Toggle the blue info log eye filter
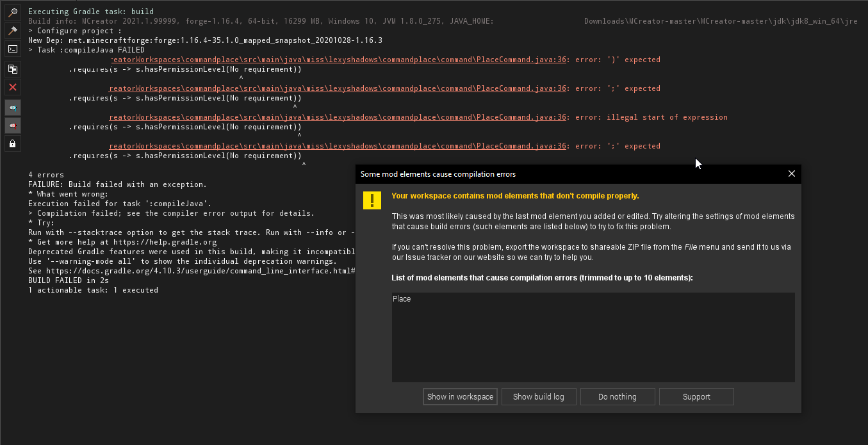Screen dimensions: 868x445 (x=13, y=107)
